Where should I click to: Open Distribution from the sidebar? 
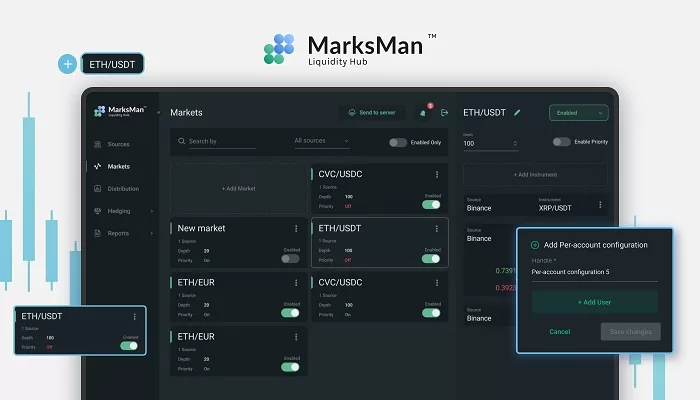pos(123,189)
